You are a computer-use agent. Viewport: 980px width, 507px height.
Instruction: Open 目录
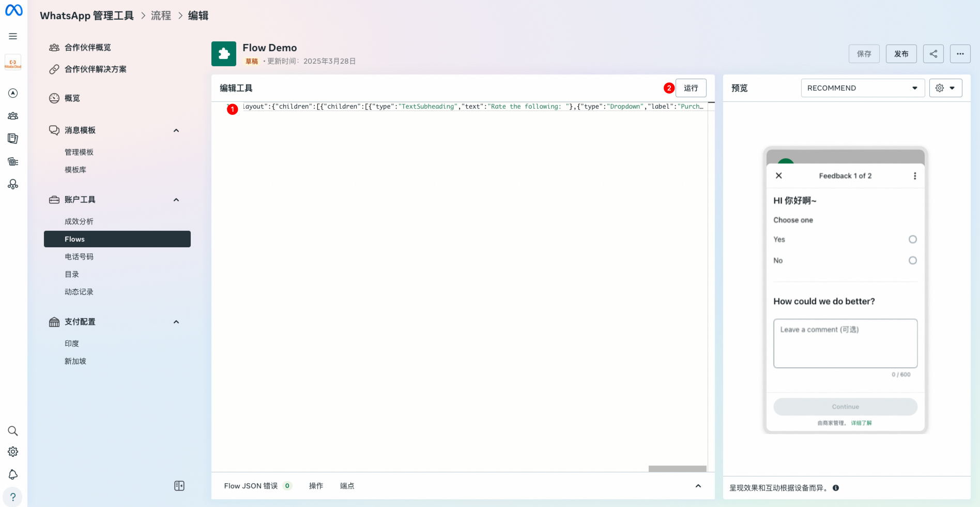point(72,274)
